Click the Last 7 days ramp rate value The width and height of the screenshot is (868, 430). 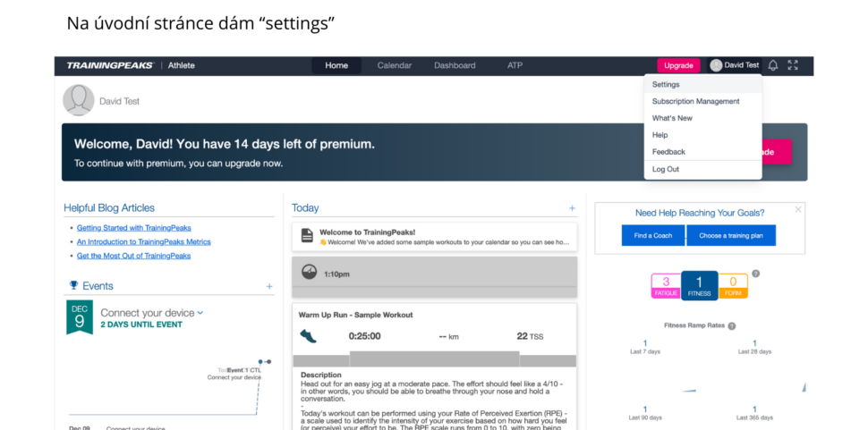[x=645, y=343]
